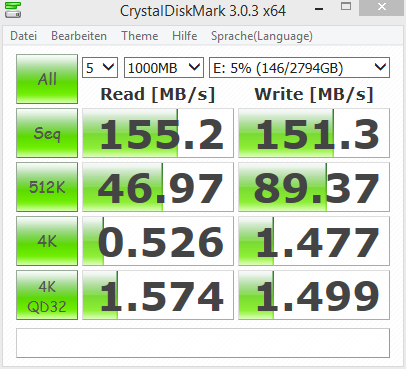Close the CrystalDiskMark window
Screen dimensions: 406x369
[382, 7]
